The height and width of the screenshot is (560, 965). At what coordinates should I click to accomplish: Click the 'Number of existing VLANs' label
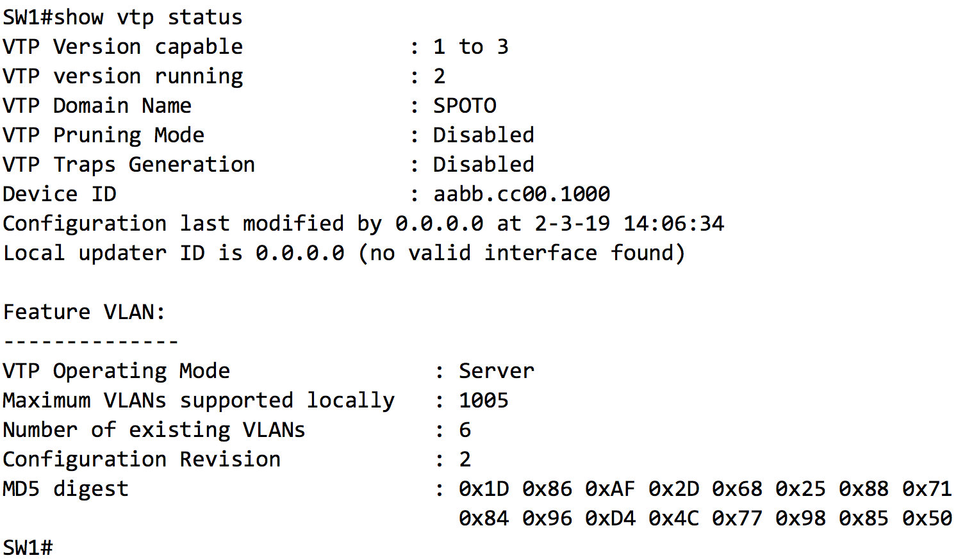click(154, 430)
